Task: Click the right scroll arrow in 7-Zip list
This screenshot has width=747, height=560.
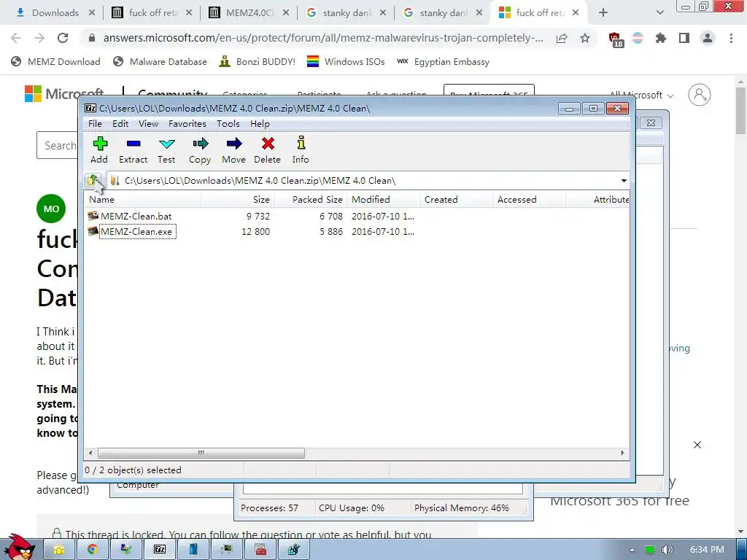Action: click(x=622, y=453)
